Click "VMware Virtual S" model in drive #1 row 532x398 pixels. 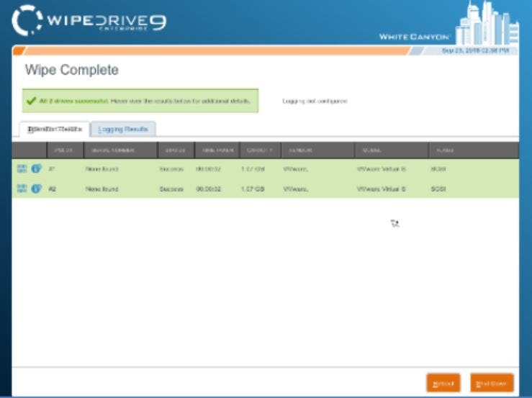tap(381, 169)
